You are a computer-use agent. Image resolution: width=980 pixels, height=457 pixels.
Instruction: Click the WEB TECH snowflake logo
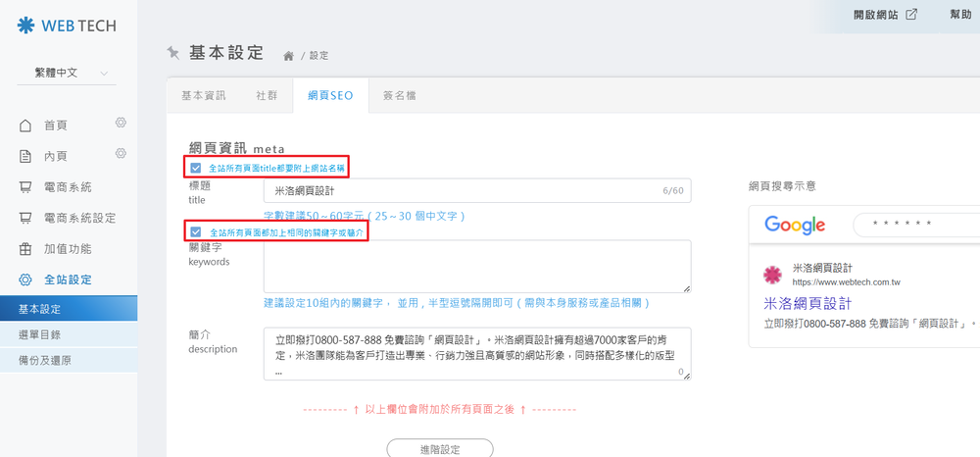tap(26, 24)
